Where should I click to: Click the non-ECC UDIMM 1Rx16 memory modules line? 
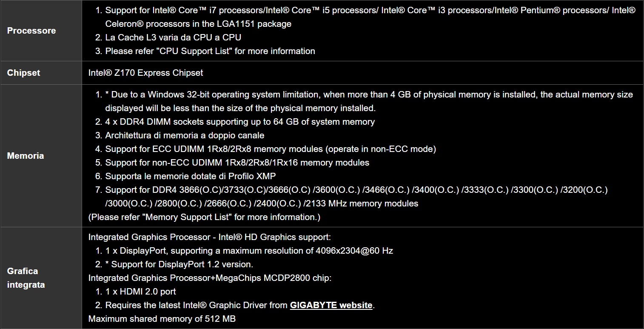(237, 163)
